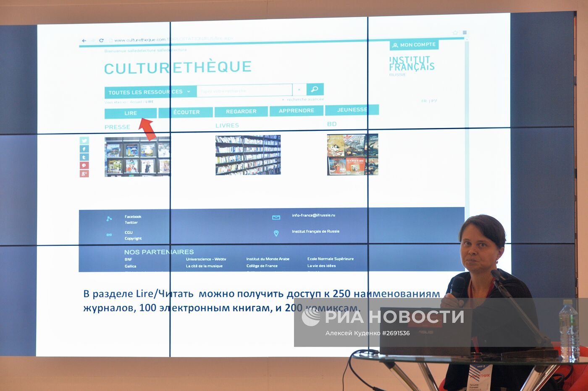The image size is (588, 391).
Task: Click the browser back arrow
Action: [84, 41]
